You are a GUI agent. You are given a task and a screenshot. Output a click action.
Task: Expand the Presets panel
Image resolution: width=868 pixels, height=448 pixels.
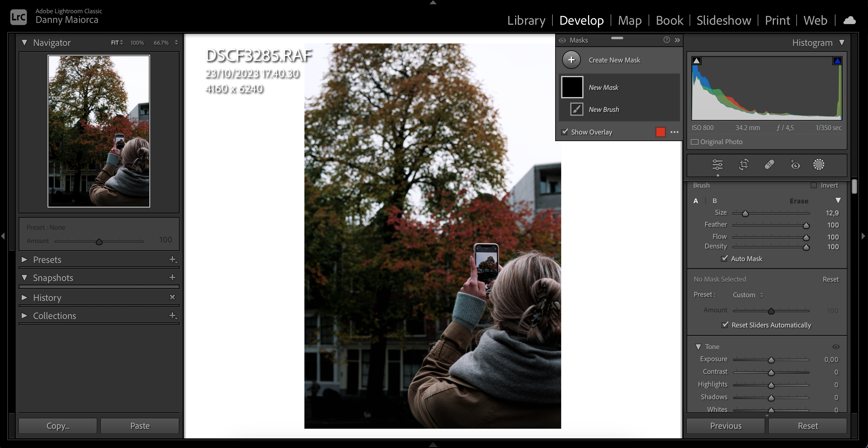(x=25, y=260)
